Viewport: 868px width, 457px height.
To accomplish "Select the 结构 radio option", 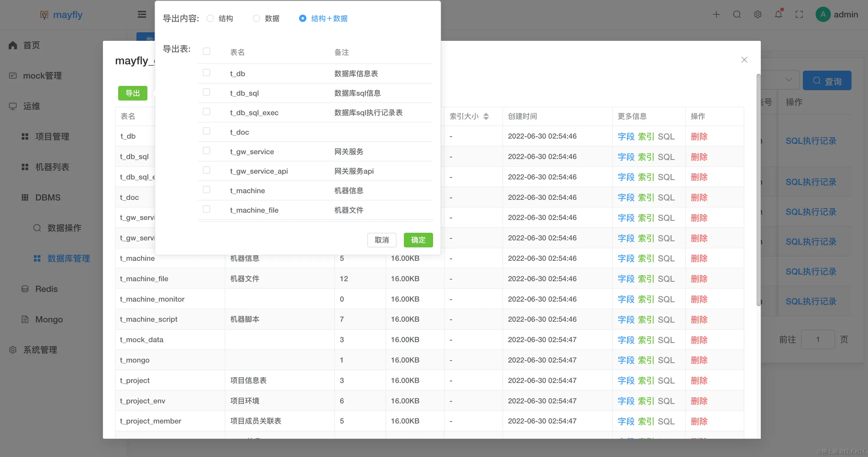I will point(210,19).
